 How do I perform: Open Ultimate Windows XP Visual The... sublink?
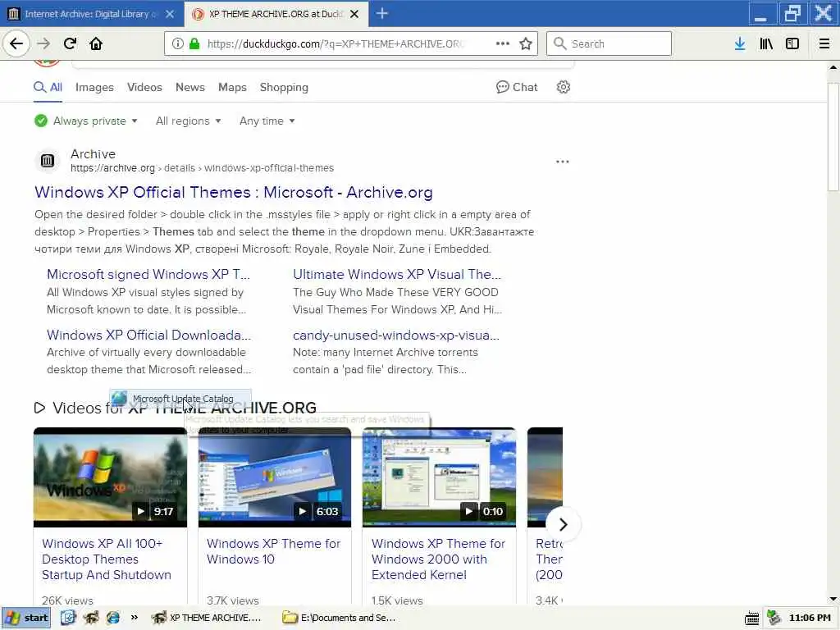tap(397, 274)
